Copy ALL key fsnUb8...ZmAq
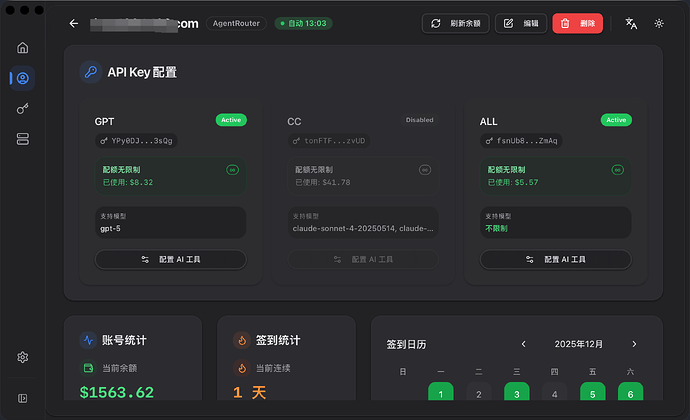This screenshot has width=690, height=420. click(x=521, y=141)
